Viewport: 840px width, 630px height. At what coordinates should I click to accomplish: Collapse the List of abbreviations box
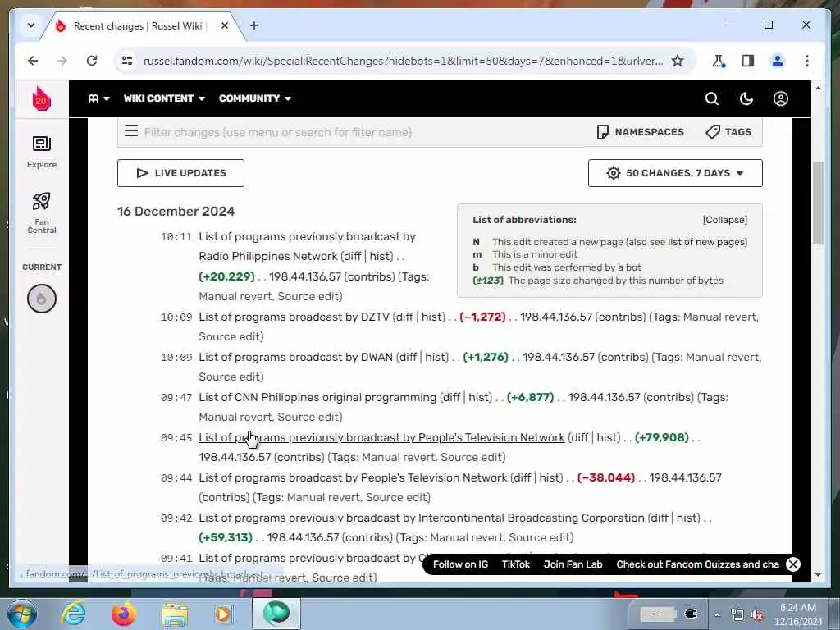point(725,220)
